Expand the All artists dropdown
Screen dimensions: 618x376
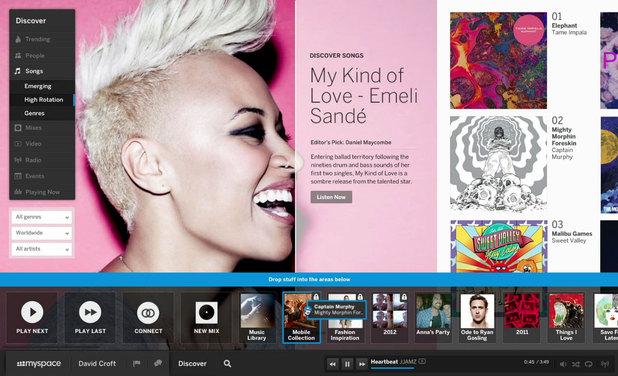pos(42,249)
